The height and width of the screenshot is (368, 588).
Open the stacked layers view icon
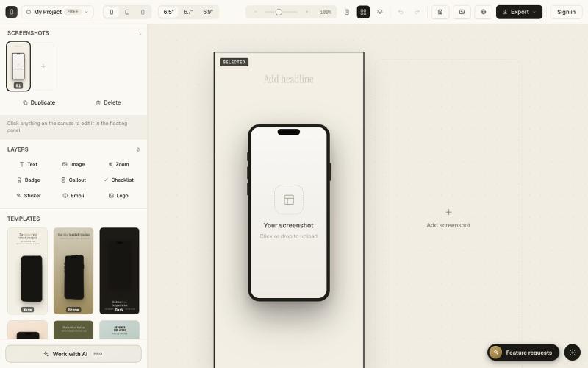pyautogui.click(x=380, y=12)
